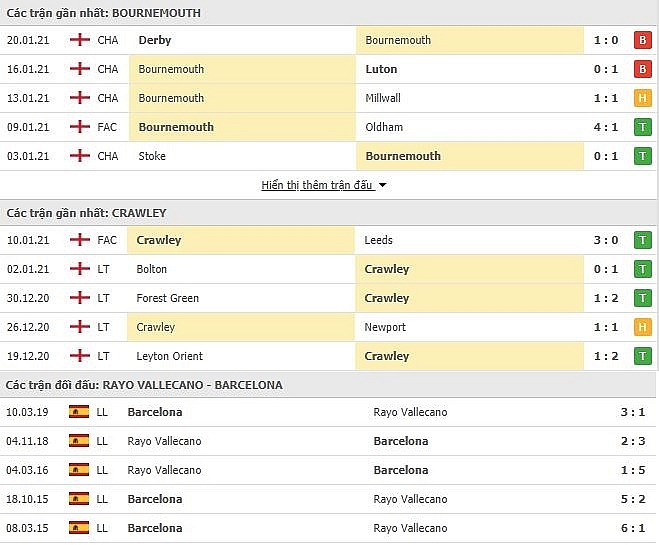Click 'Hiển thị thêm trận đấu' link
659x545 pixels.
[317, 186]
